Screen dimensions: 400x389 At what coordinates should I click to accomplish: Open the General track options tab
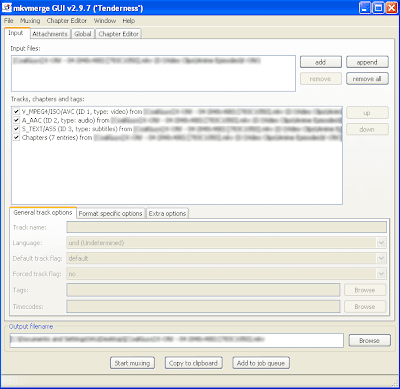(43, 212)
